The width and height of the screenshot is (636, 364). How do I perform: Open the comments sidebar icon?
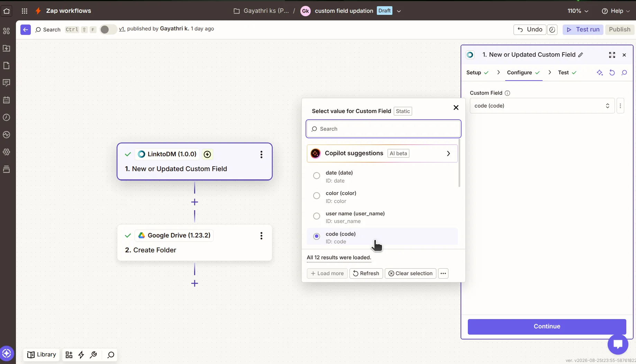click(7, 83)
